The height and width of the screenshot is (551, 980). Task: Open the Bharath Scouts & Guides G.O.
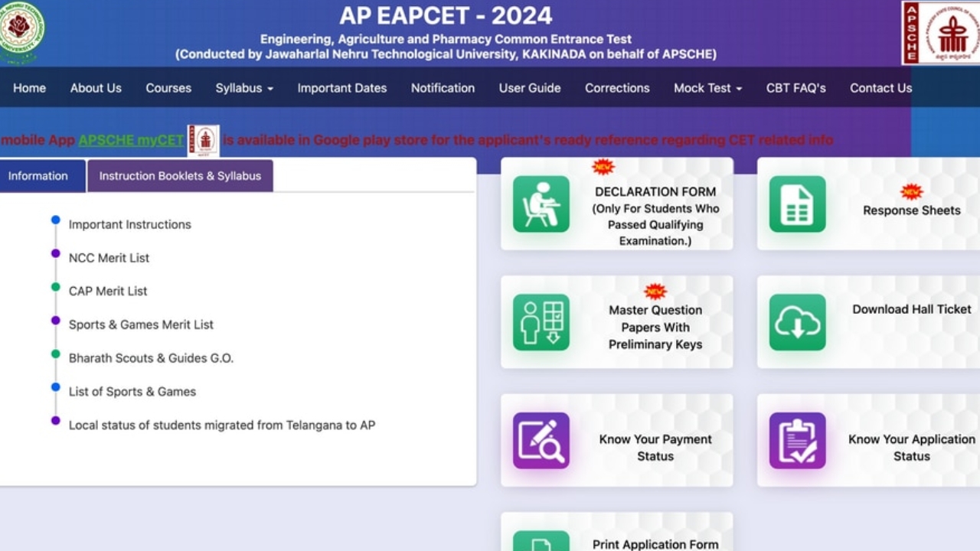tap(151, 358)
